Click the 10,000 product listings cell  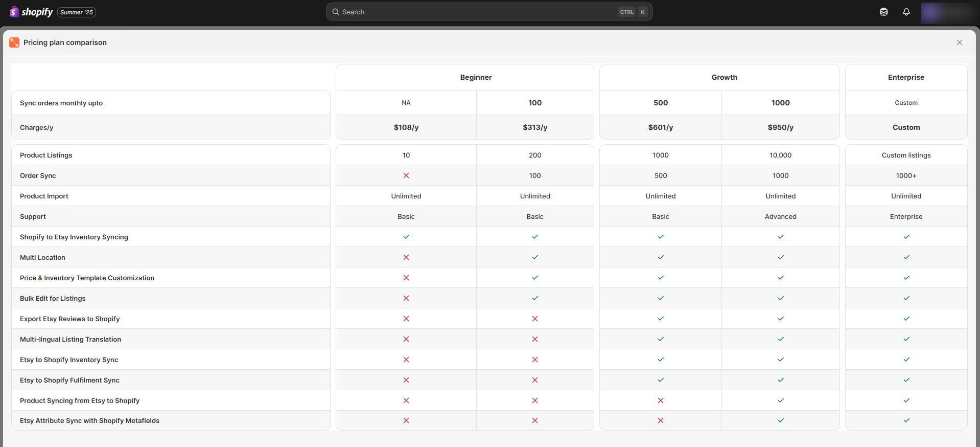[781, 155]
